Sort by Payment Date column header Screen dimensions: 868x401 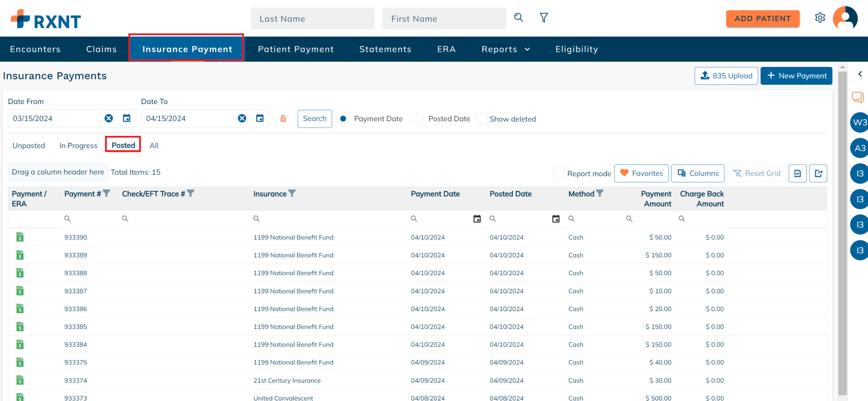(x=436, y=194)
